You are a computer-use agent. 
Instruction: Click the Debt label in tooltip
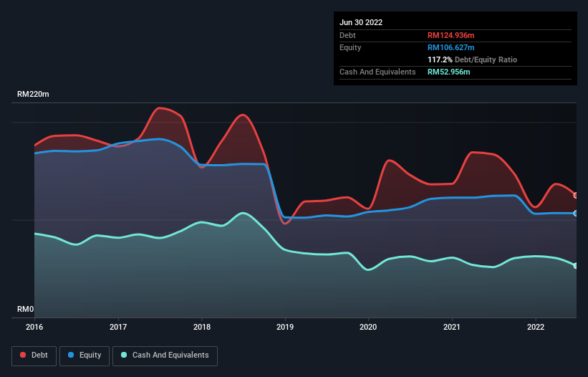347,35
